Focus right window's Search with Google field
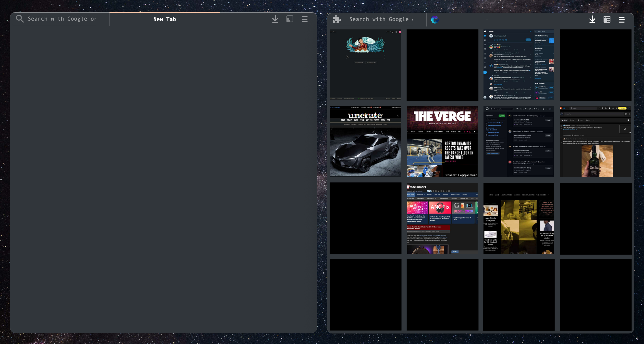 pos(381,19)
